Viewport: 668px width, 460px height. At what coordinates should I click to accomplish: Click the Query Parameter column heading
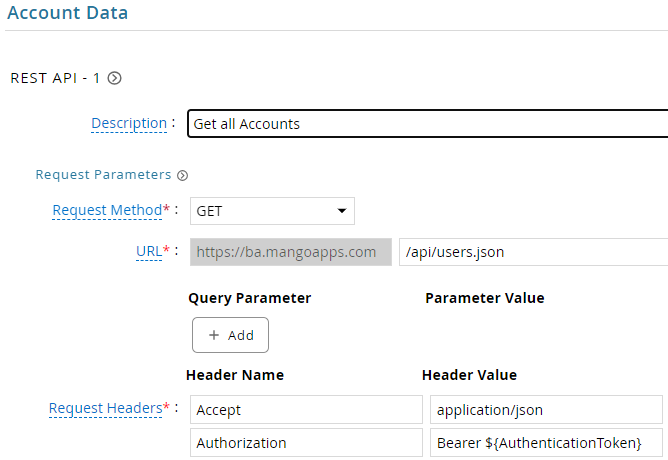point(250,298)
